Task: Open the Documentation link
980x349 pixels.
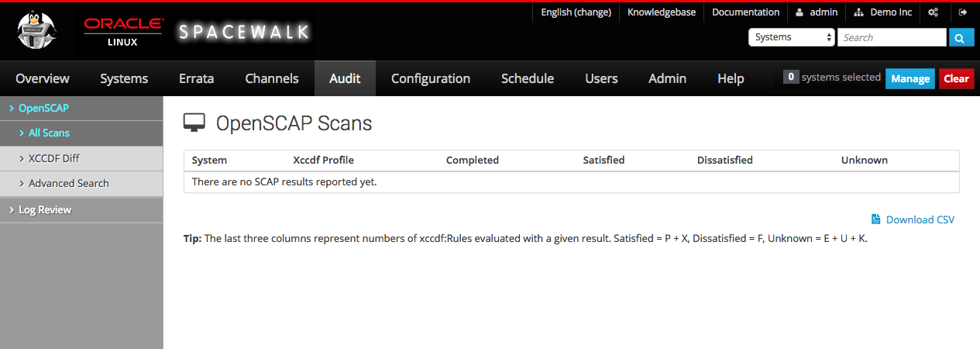Action: coord(745,12)
